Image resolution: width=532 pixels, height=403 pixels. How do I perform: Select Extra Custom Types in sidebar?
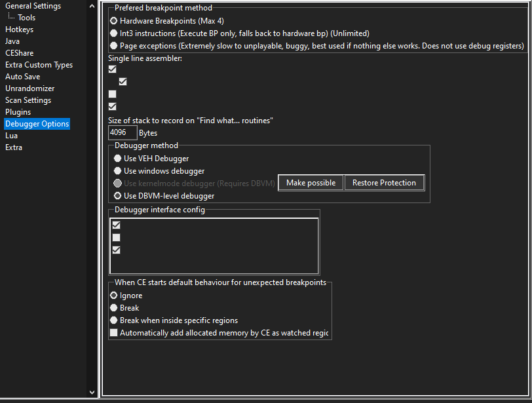pyautogui.click(x=39, y=65)
